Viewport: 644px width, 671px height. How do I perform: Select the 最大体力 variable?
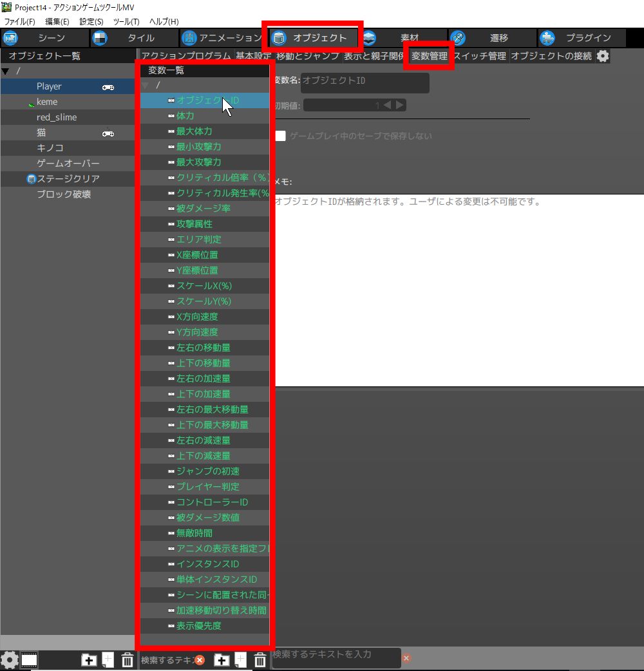(194, 131)
